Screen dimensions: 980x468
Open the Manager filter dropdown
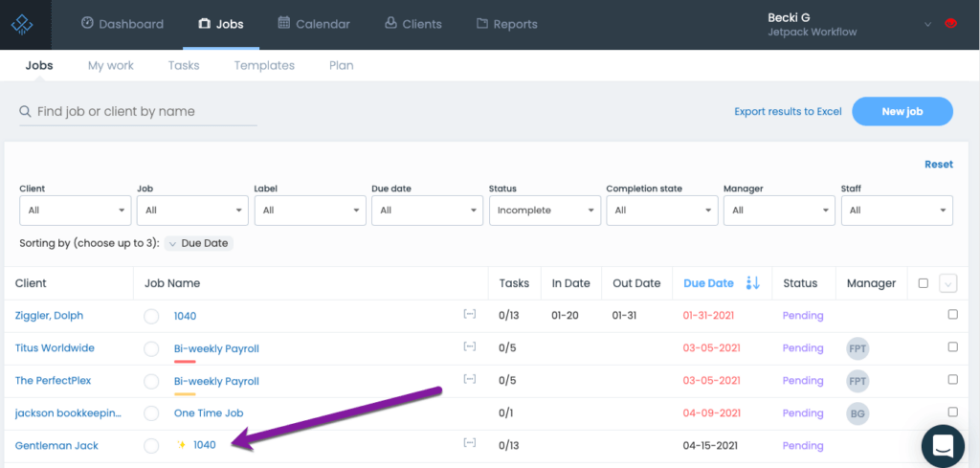(x=778, y=211)
